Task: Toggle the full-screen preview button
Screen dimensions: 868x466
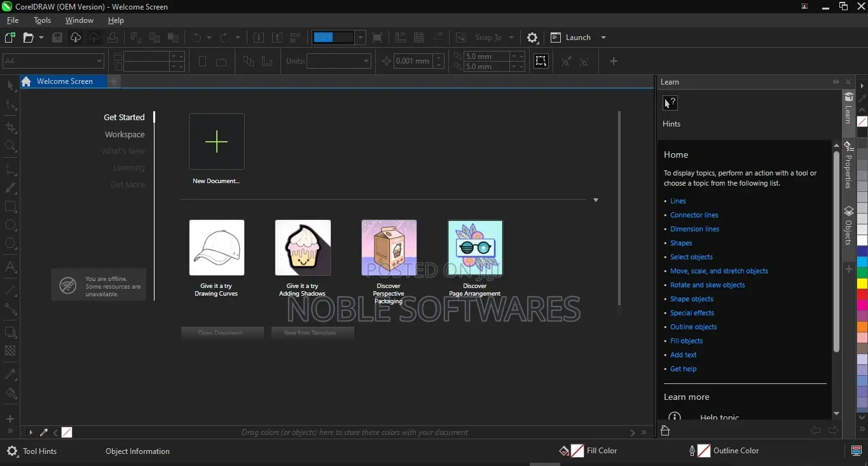Action: tap(377, 38)
